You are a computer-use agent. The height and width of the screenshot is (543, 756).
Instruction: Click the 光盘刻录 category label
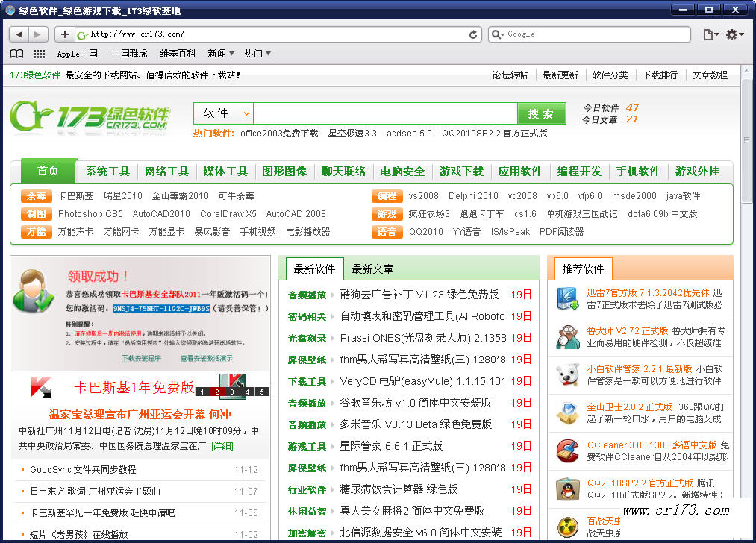click(307, 338)
